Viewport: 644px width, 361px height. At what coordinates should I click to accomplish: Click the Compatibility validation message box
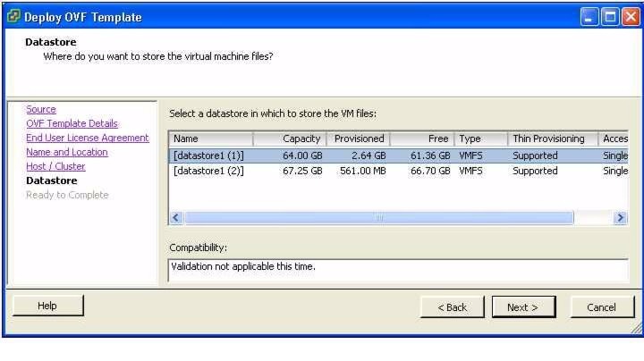(398, 271)
